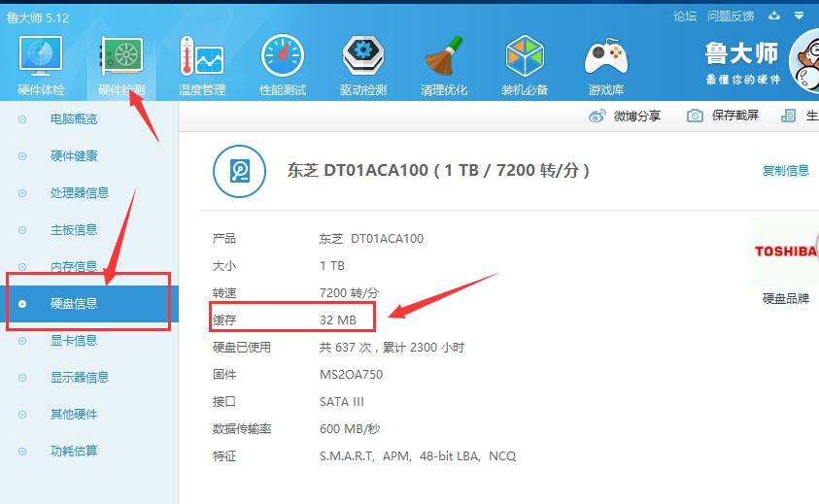Click the 特征 value S.M.A.R.T, APM
This screenshot has height=504, width=819.
(418, 456)
